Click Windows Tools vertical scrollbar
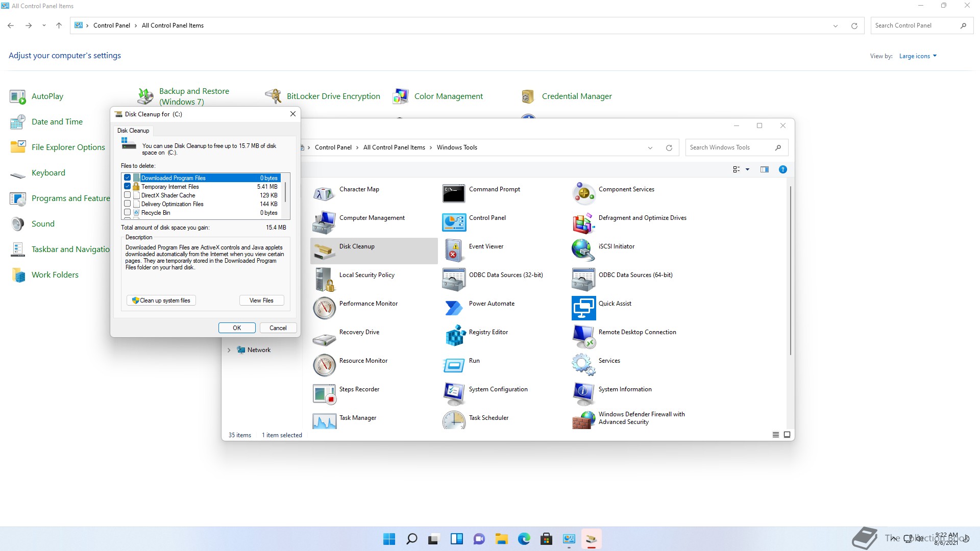 [x=791, y=270]
